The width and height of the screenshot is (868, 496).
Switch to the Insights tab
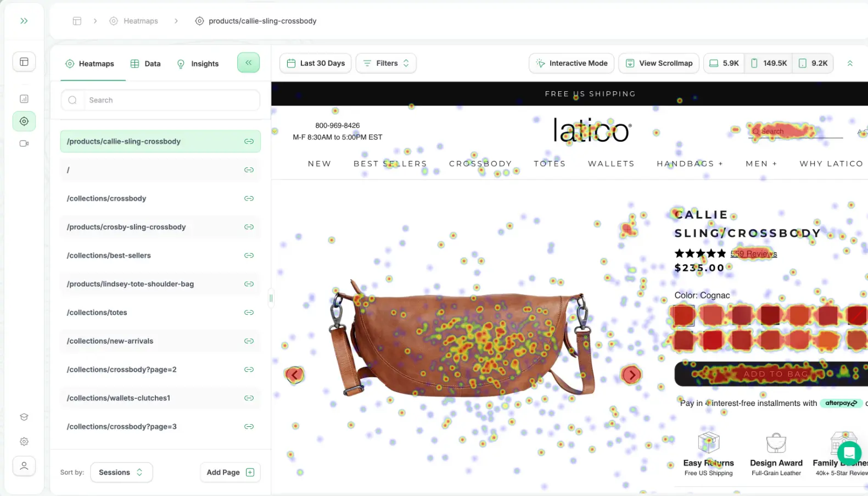198,64
